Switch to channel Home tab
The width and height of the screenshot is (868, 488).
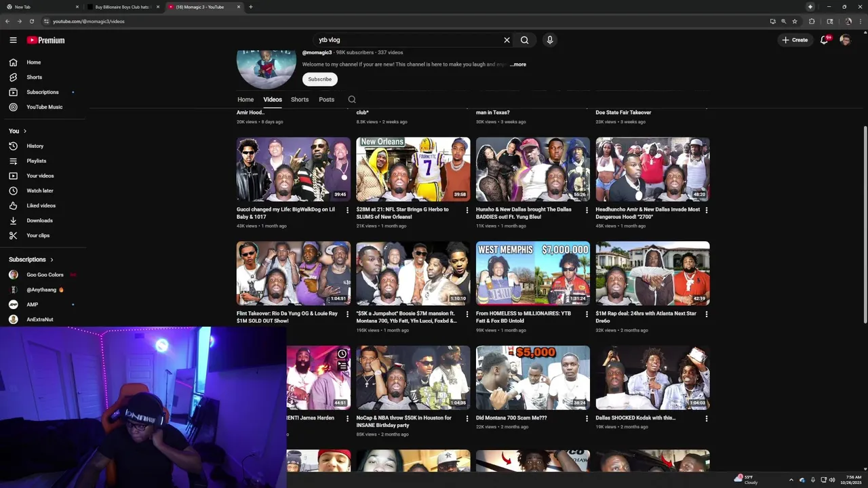[x=245, y=100]
